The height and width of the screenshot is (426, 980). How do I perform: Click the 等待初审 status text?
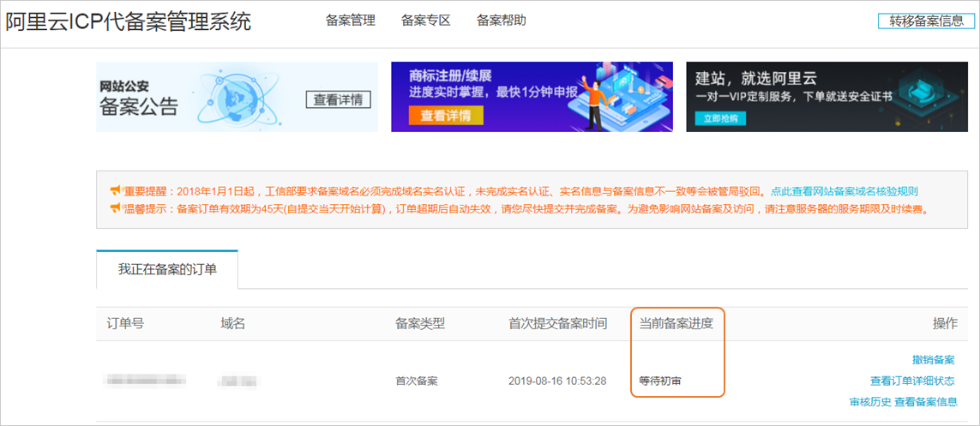coord(660,381)
